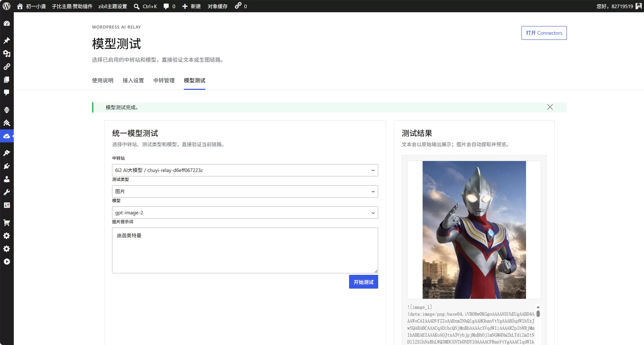Open Media library camera-music icon
This screenshot has width=644, height=345.
click(x=7, y=53)
